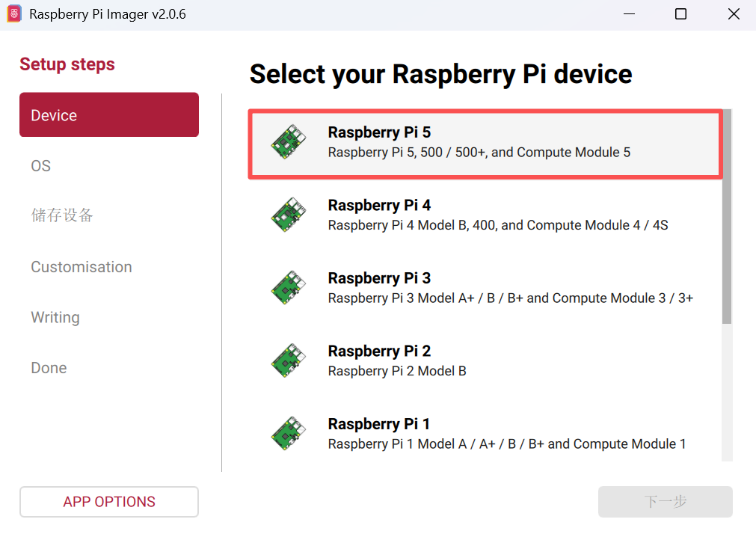Click the Raspberry Pi 5 board icon
The image size is (756, 534).
click(x=289, y=142)
